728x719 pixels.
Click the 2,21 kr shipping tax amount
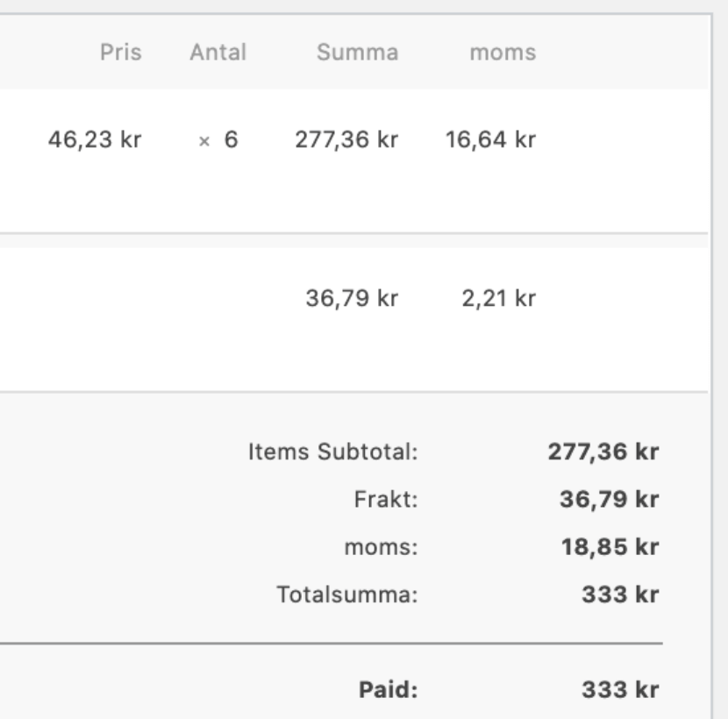pyautogui.click(x=499, y=298)
